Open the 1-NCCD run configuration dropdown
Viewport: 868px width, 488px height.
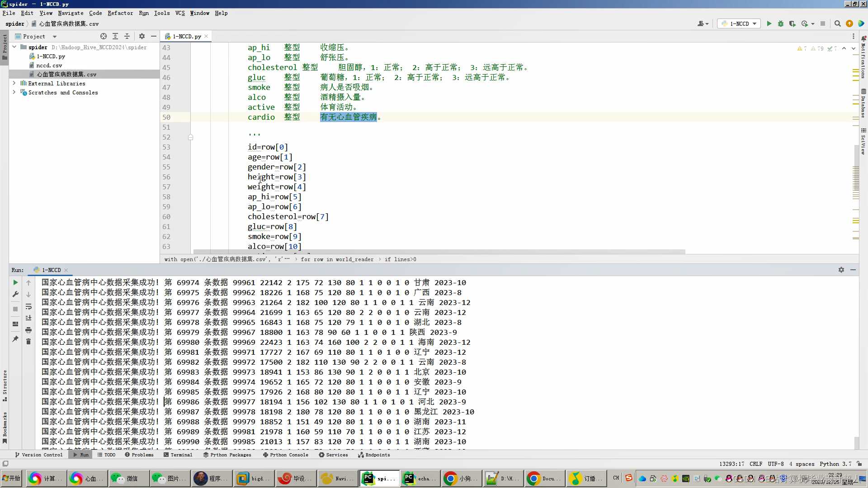[739, 23]
